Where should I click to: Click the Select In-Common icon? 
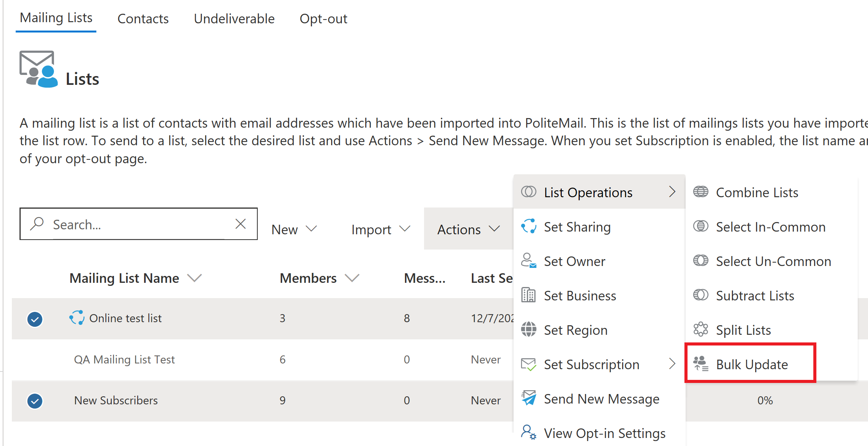(701, 226)
